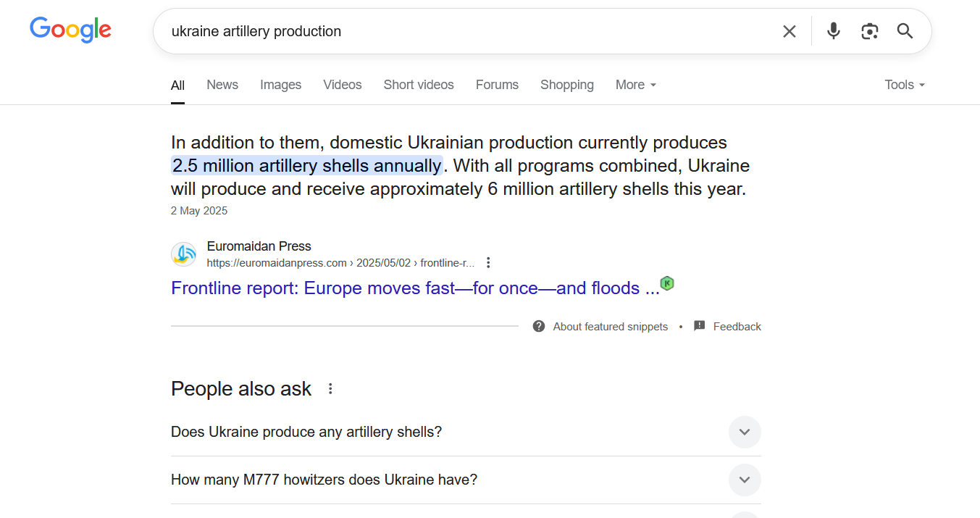The image size is (980, 518).
Task: Open the Tools dropdown
Action: click(905, 85)
